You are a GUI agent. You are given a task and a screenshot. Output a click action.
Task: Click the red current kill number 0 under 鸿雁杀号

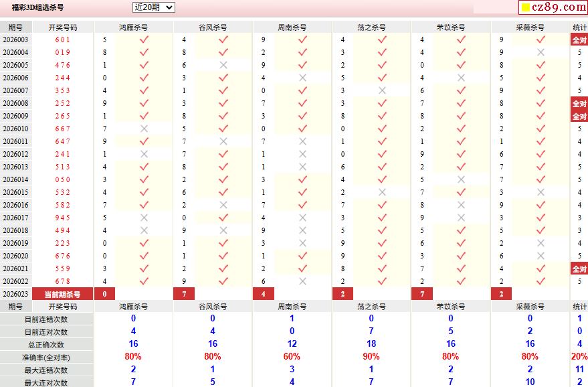[104, 294]
